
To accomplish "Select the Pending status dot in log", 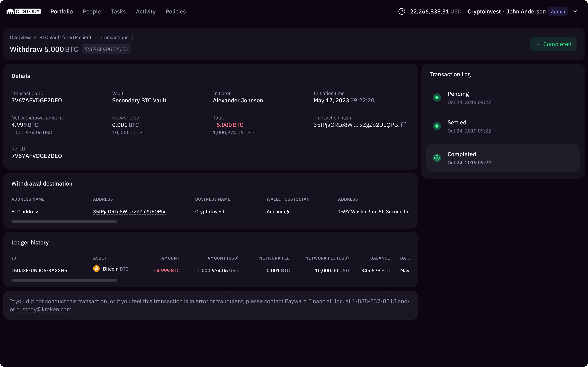I will pos(437,98).
